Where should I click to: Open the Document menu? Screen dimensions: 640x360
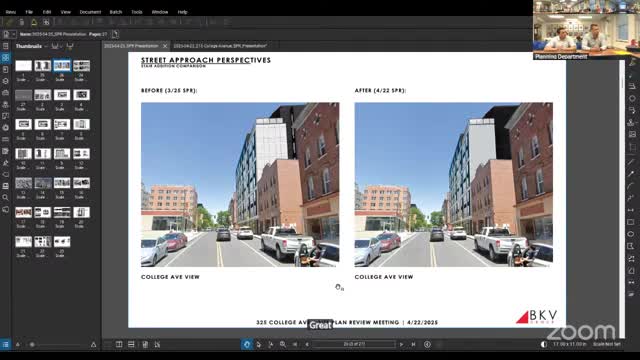(90, 12)
